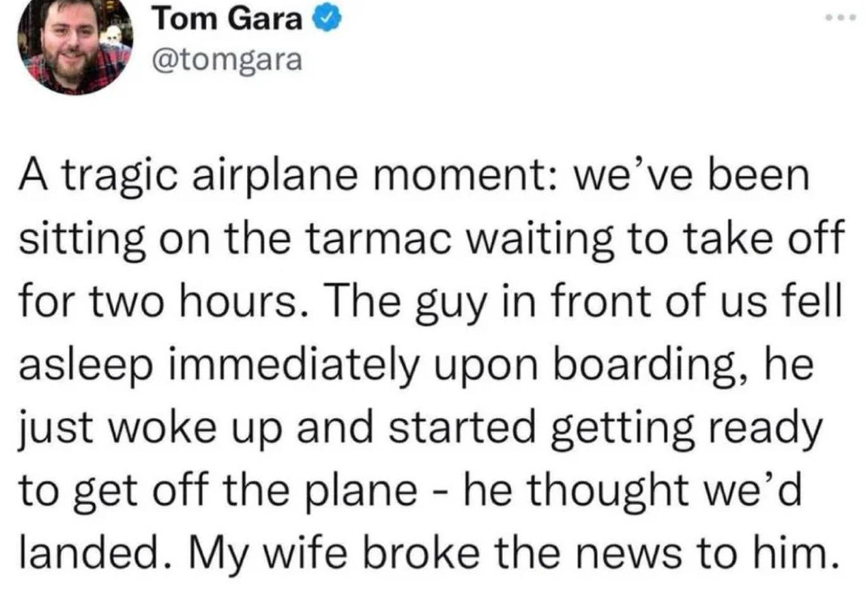Click the blue verified badge
Image resolution: width=868 pixels, height=614 pixels.
tap(327, 20)
